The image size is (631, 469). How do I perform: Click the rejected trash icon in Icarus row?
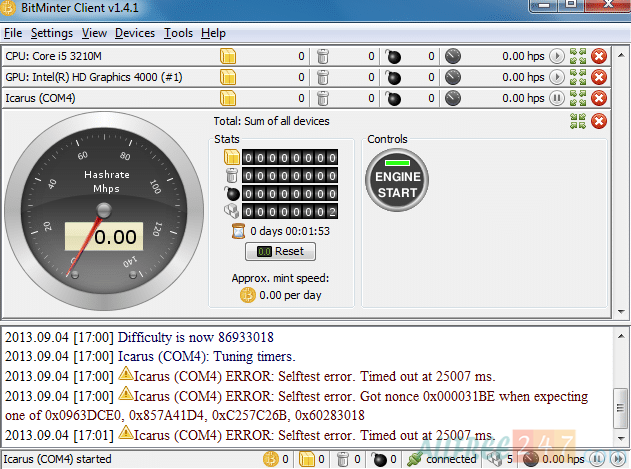323,98
